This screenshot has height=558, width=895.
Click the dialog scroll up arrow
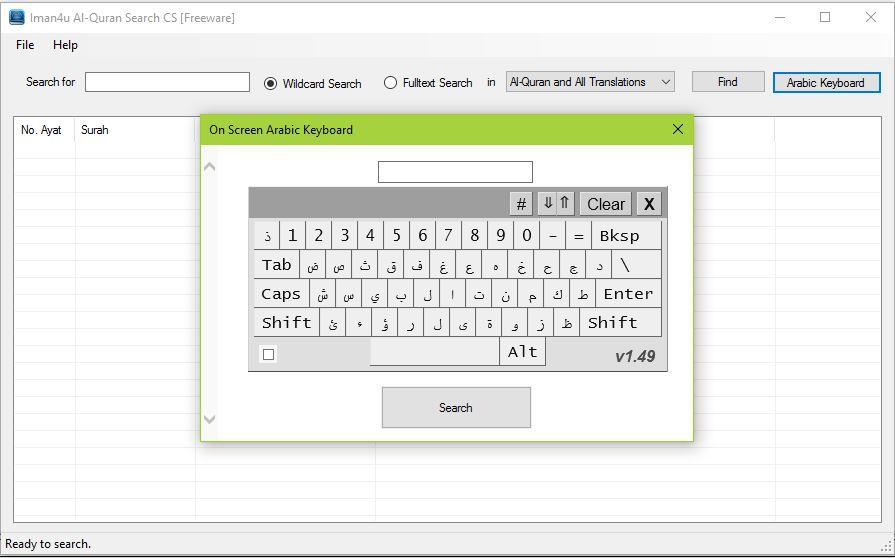tap(209, 167)
